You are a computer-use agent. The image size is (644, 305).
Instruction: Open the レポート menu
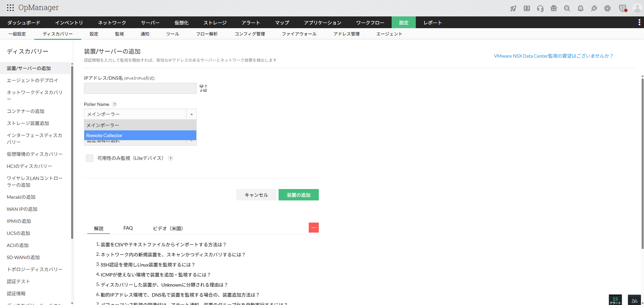pyautogui.click(x=433, y=22)
